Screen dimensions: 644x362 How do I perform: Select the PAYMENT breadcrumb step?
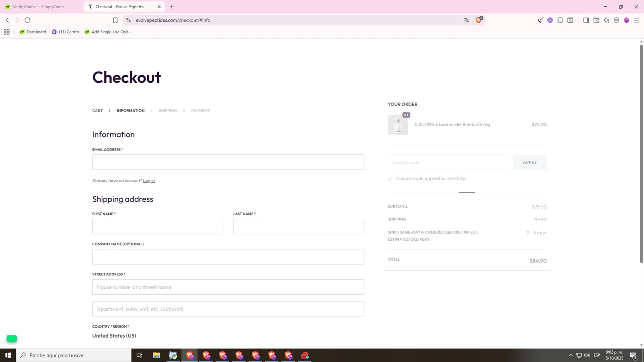(200, 111)
